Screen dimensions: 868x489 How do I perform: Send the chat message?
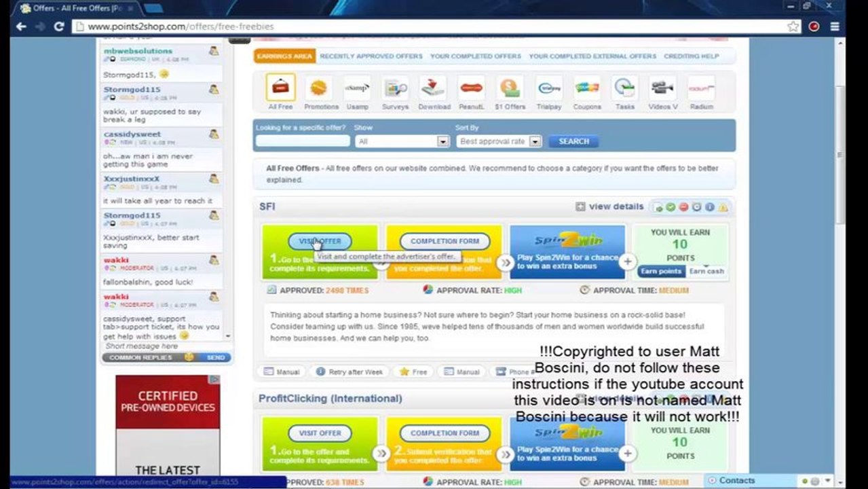click(216, 357)
